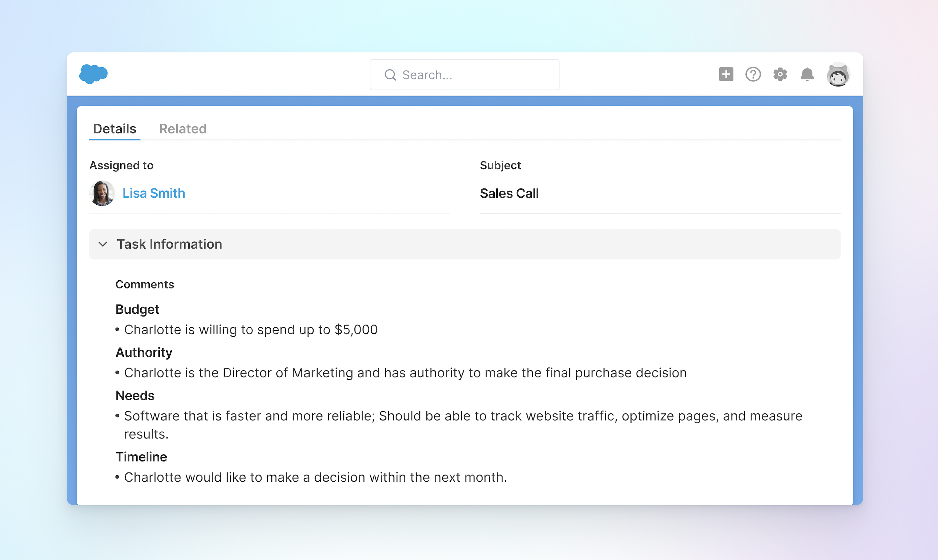
Task: Click the Sales Call subject value
Action: pyautogui.click(x=509, y=193)
